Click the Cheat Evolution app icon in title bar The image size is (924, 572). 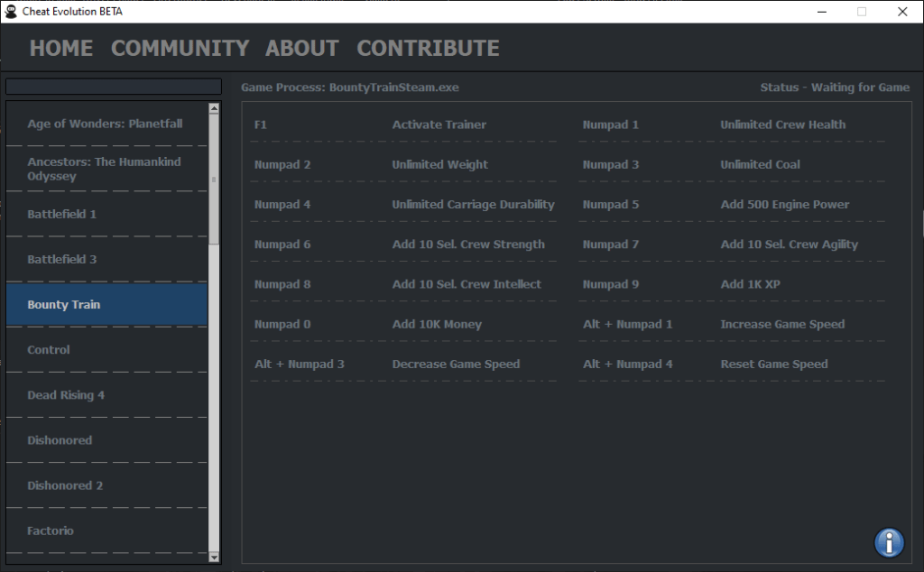(11, 11)
